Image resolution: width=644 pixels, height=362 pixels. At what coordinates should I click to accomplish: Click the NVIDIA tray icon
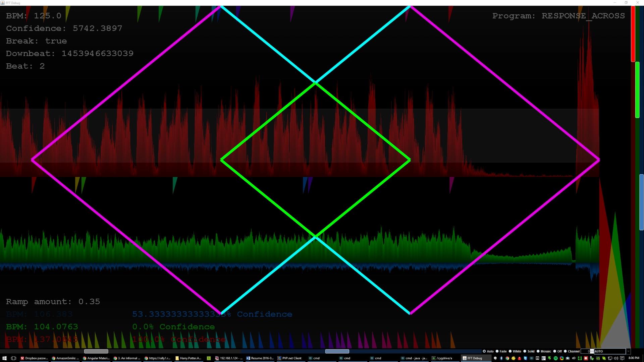pyautogui.click(x=598, y=358)
